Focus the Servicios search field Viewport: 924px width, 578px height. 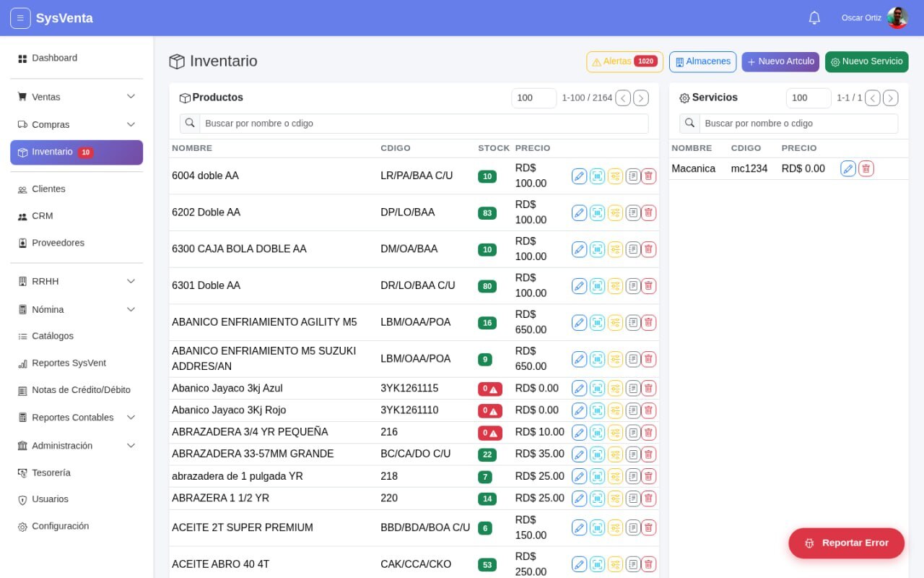coord(798,124)
